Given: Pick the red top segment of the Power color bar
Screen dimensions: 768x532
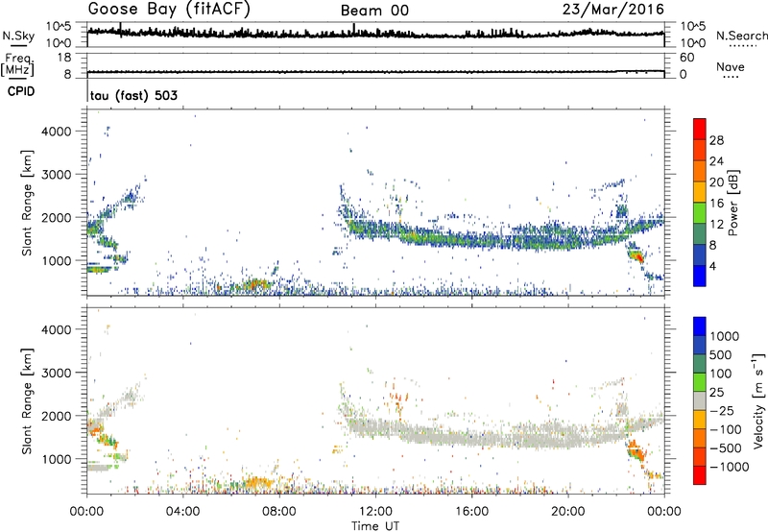Looking at the screenshot, I should coord(700,129).
